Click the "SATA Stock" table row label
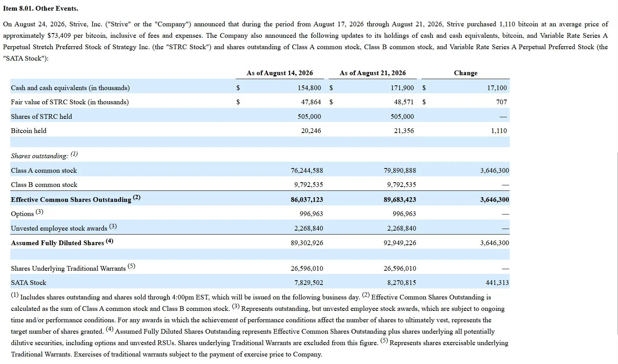 tap(28, 283)
